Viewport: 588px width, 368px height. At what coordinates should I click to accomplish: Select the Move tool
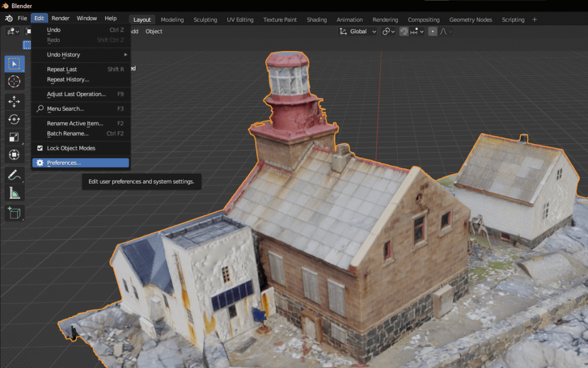(x=14, y=100)
